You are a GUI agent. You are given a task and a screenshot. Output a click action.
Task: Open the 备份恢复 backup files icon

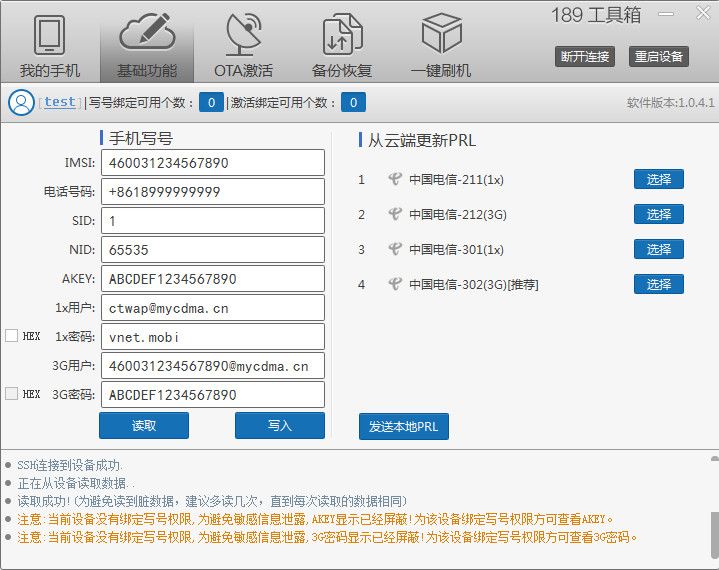(x=341, y=36)
